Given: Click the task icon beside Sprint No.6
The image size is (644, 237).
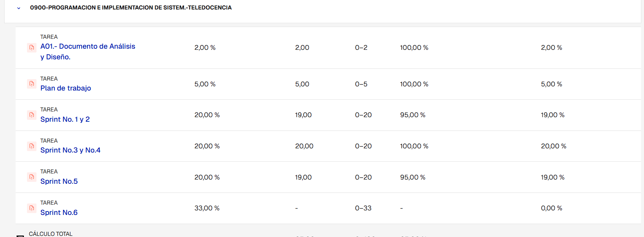Looking at the screenshot, I should (x=32, y=208).
